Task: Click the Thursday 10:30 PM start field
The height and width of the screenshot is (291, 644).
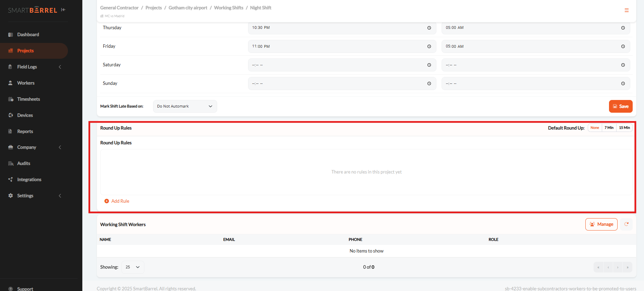Action: point(342,28)
